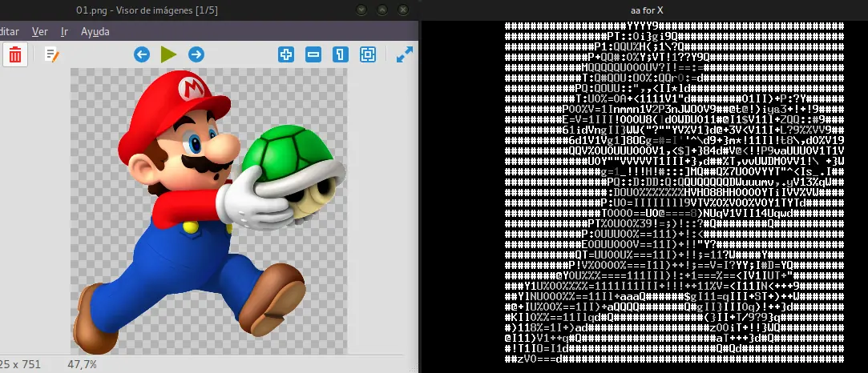The image size is (868, 373).
Task: Go to the next image
Action: pos(196,54)
